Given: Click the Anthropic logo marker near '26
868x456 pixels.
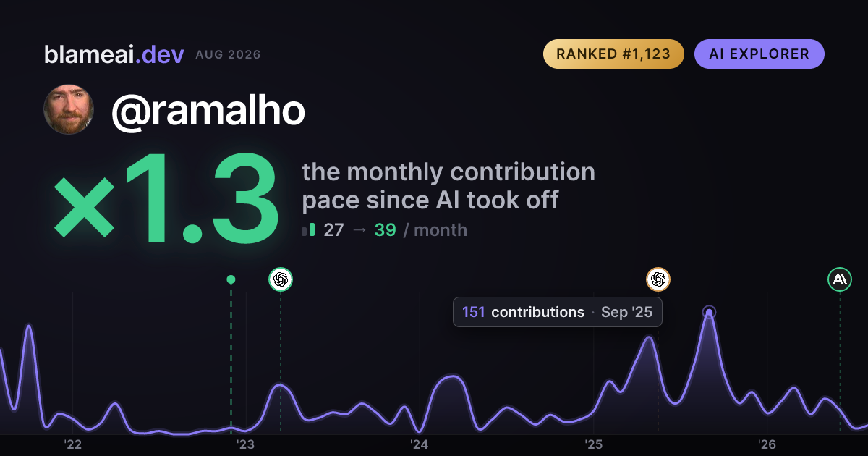Looking at the screenshot, I should tap(840, 279).
